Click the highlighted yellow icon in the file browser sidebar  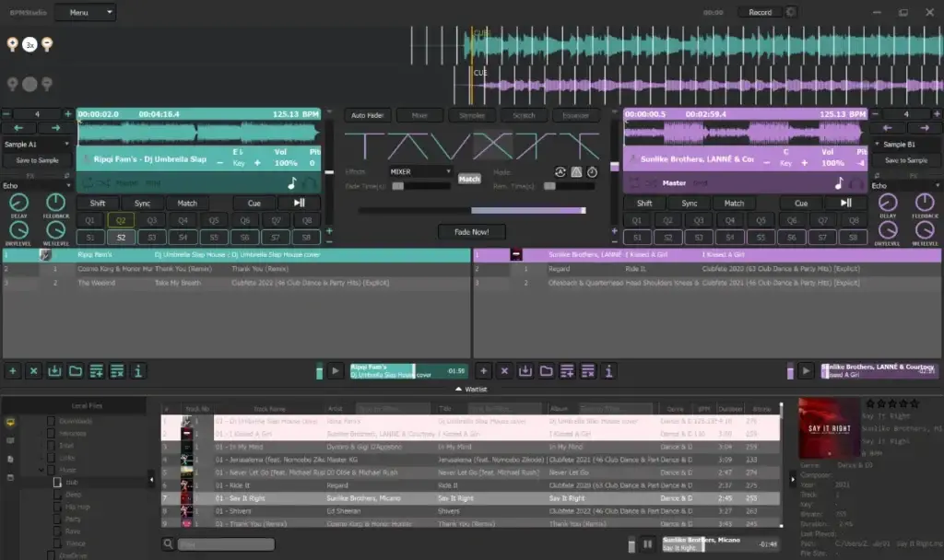10,422
